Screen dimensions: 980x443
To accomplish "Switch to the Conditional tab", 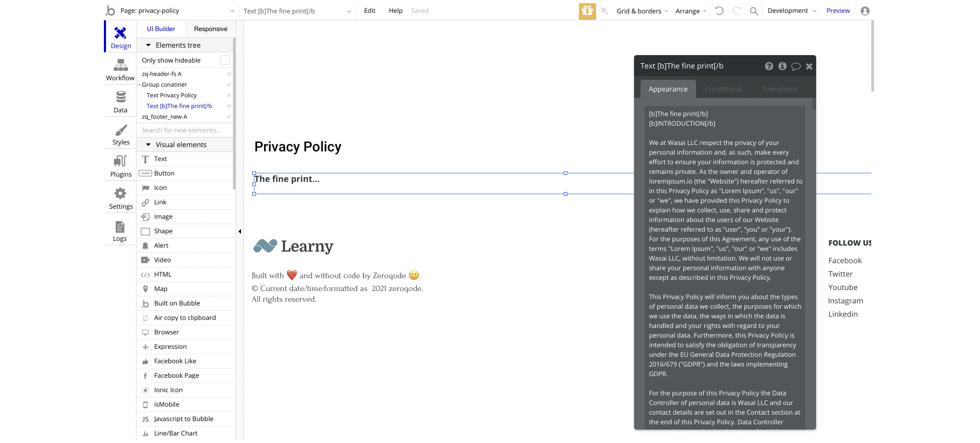I will click(x=723, y=89).
